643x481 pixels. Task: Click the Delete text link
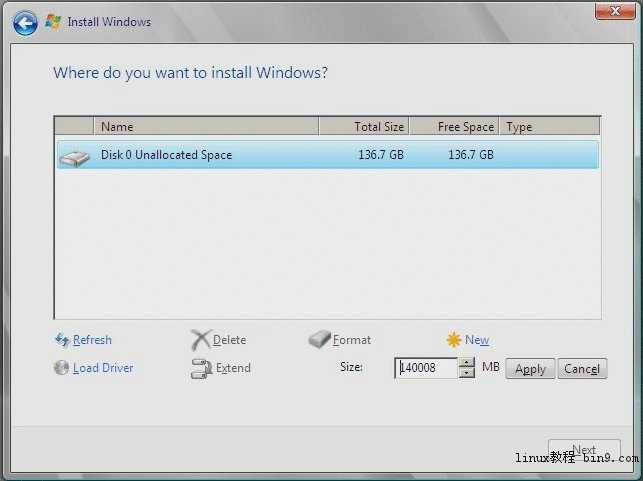229,340
